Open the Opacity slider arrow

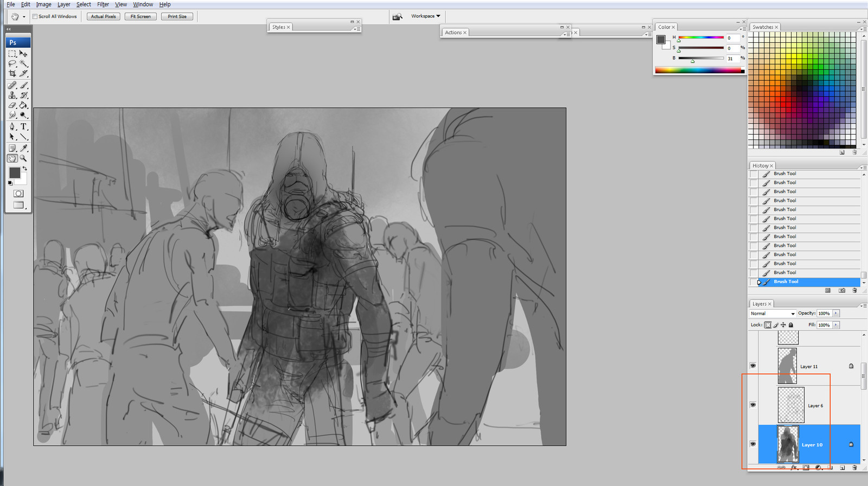(836, 314)
